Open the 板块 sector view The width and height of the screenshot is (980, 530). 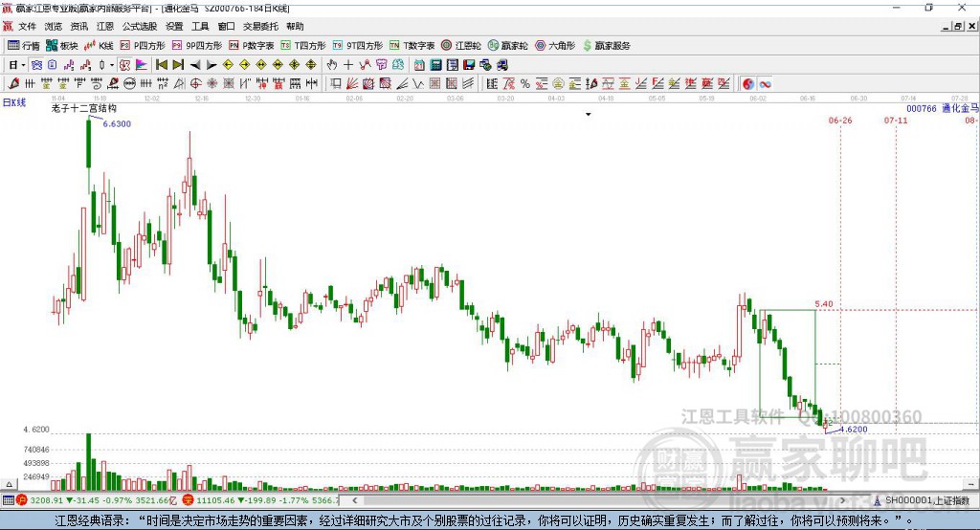pos(62,46)
